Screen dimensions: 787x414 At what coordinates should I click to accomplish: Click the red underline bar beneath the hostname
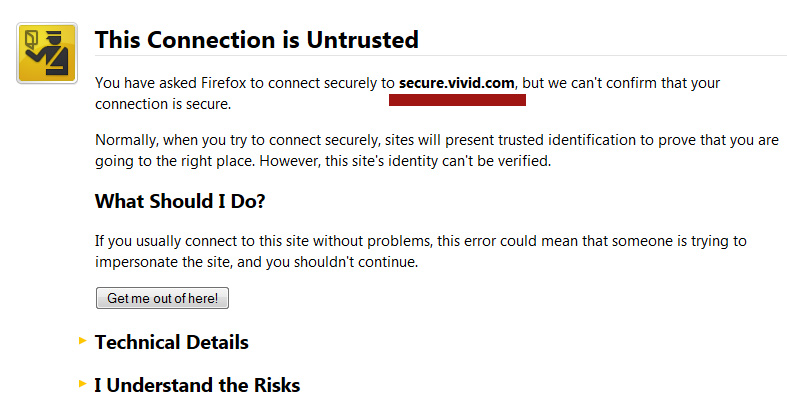click(457, 100)
